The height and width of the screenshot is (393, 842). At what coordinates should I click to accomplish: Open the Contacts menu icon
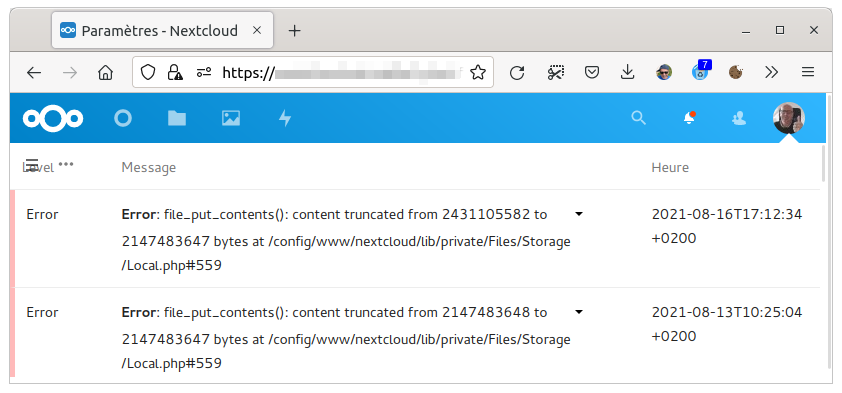739,118
